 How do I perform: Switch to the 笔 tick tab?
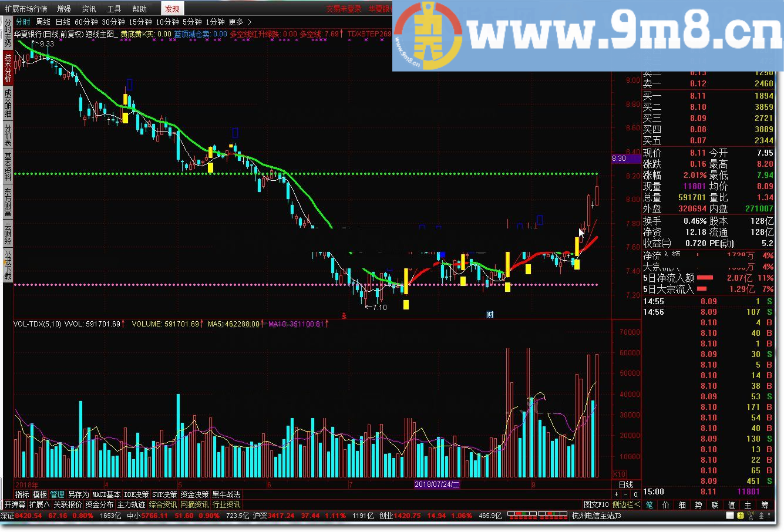pyautogui.click(x=650, y=504)
